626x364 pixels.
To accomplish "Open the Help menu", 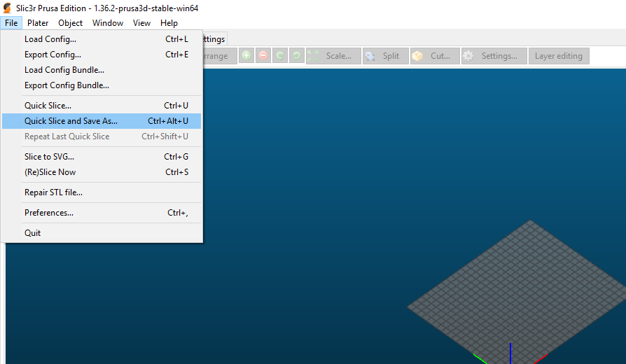I will click(169, 23).
